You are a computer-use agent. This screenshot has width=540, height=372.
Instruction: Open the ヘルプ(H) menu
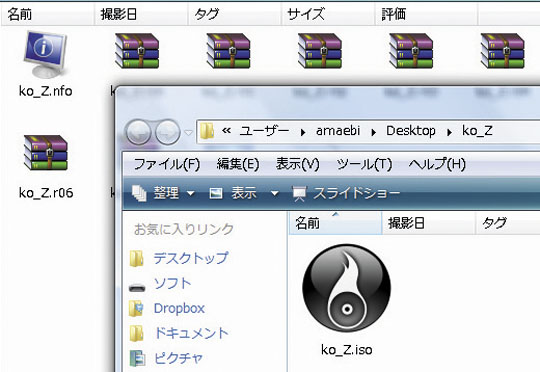tap(437, 164)
